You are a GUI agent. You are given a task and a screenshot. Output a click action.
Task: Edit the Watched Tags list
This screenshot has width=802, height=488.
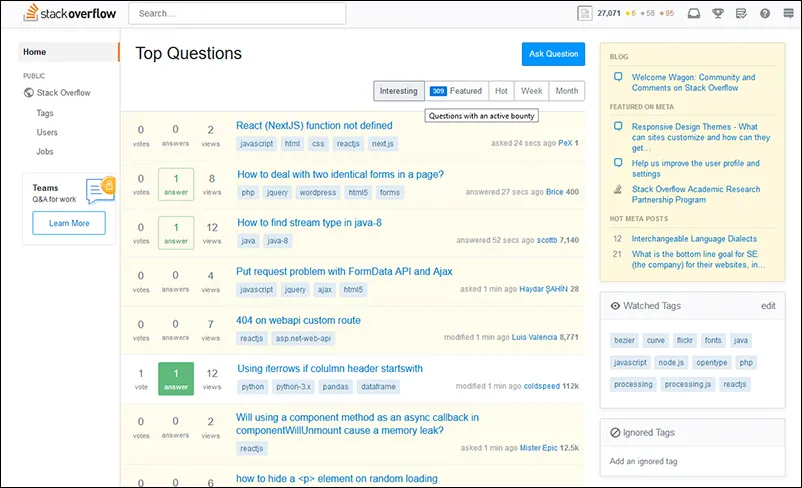coord(768,305)
